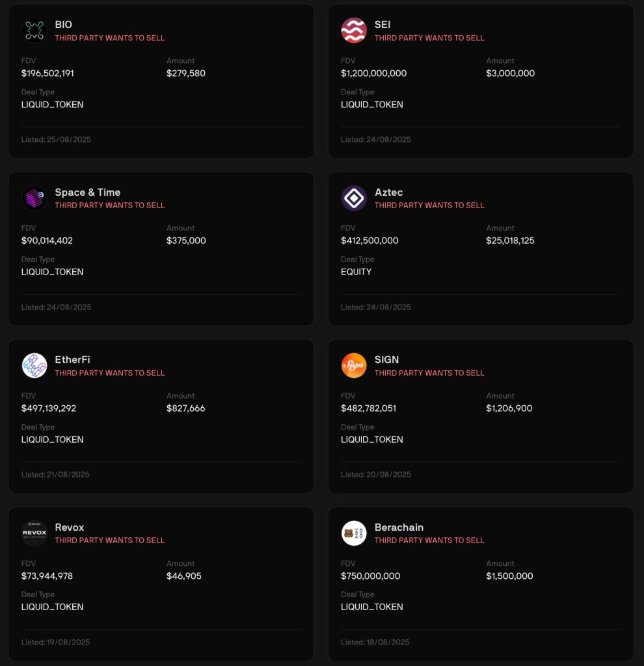Click the Berachain bear logo icon
This screenshot has height=666, width=644.
click(354, 533)
